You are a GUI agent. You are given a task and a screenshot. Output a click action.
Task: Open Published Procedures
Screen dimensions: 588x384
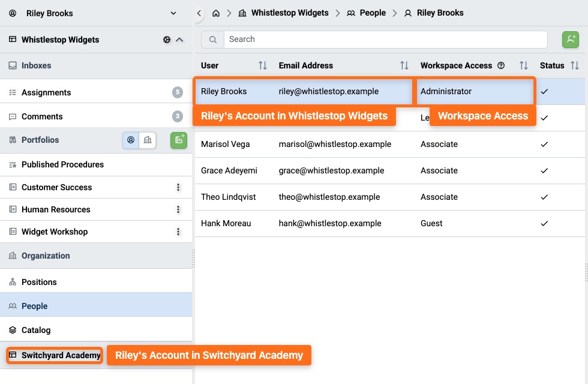tap(96, 164)
